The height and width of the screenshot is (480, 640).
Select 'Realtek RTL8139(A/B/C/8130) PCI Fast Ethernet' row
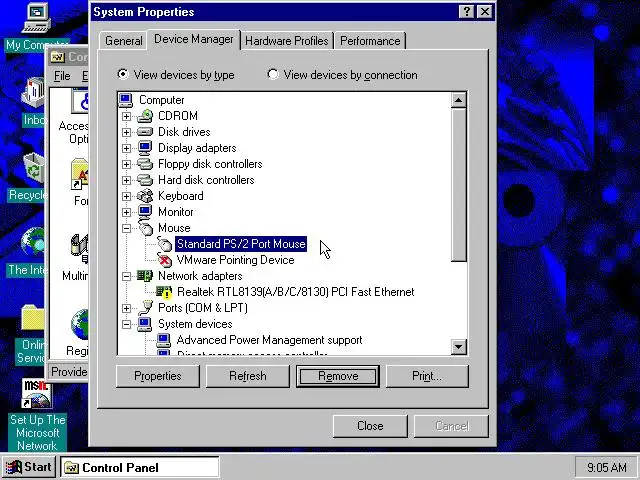click(x=296, y=292)
